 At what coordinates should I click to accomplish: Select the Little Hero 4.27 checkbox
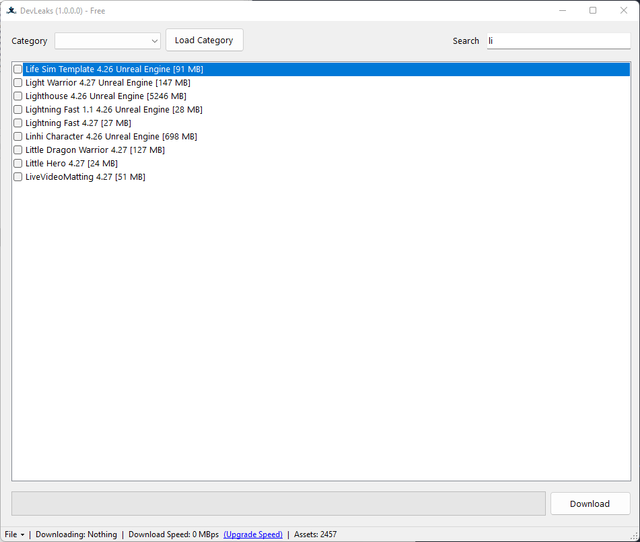click(18, 163)
